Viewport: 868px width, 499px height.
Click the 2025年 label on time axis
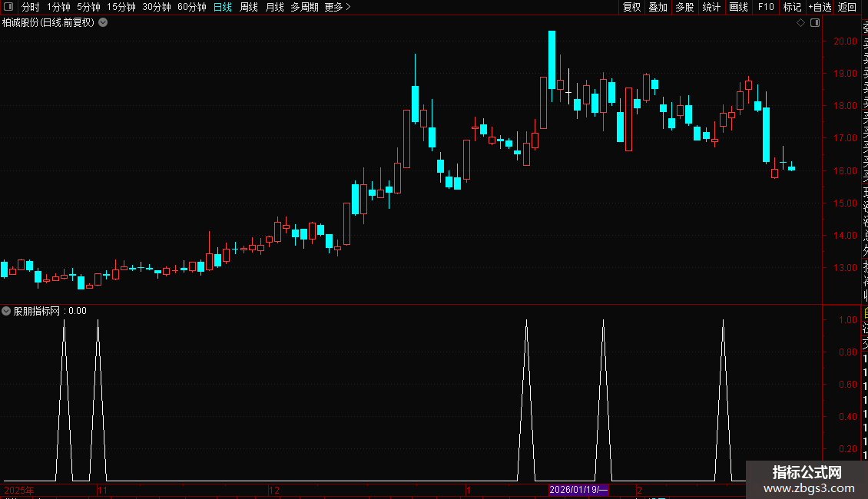[19, 490]
